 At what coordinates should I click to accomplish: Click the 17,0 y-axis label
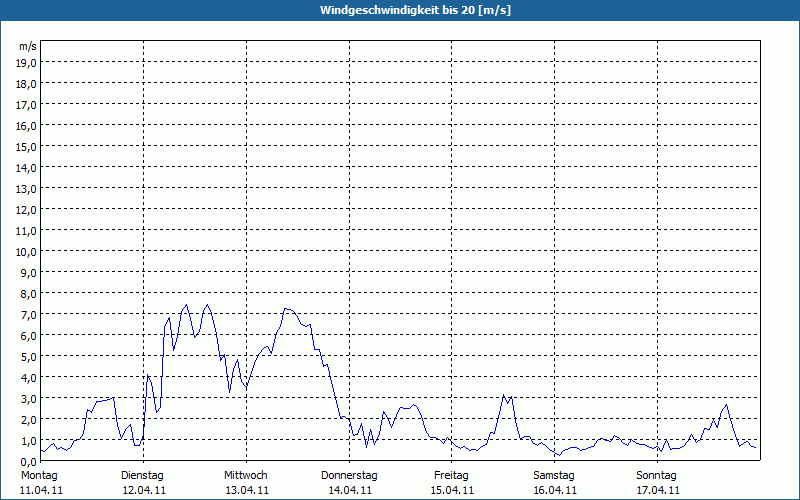(x=27, y=105)
